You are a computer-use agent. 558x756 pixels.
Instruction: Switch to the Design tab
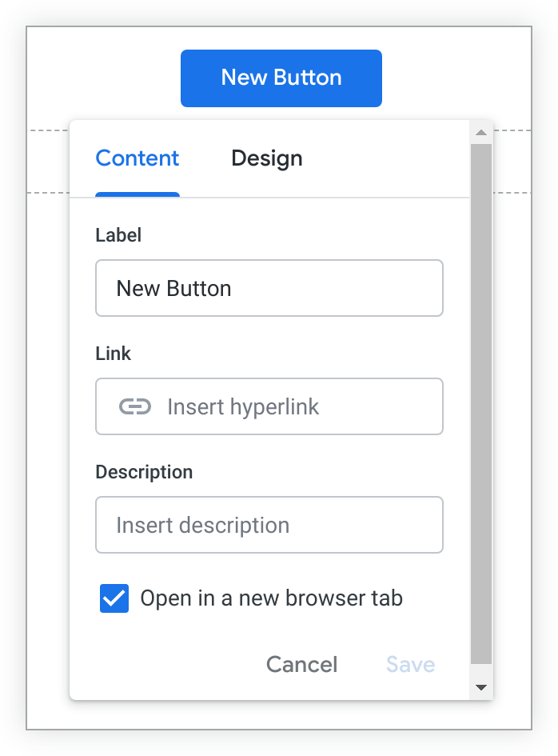click(x=267, y=158)
